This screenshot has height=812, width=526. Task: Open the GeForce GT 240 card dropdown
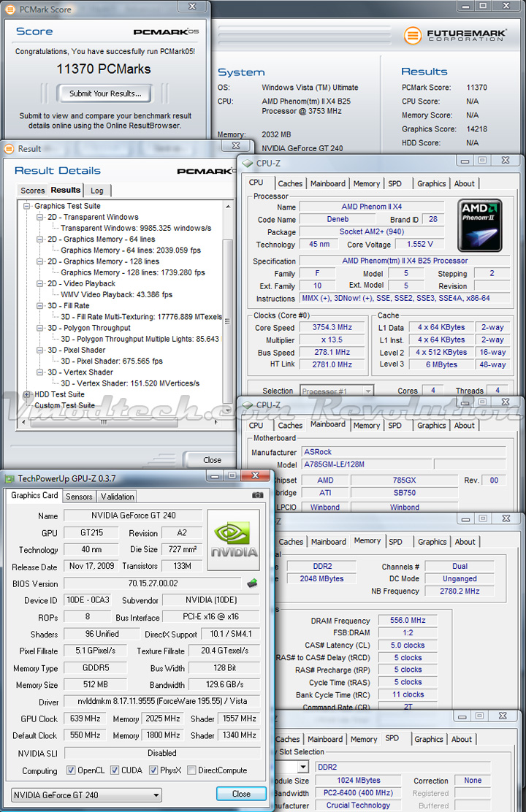pyautogui.click(x=86, y=795)
